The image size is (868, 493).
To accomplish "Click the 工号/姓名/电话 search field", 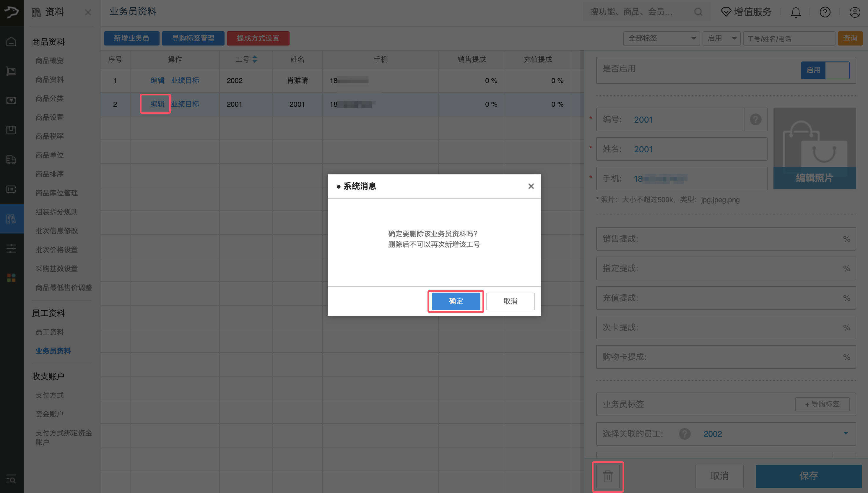I will point(789,39).
